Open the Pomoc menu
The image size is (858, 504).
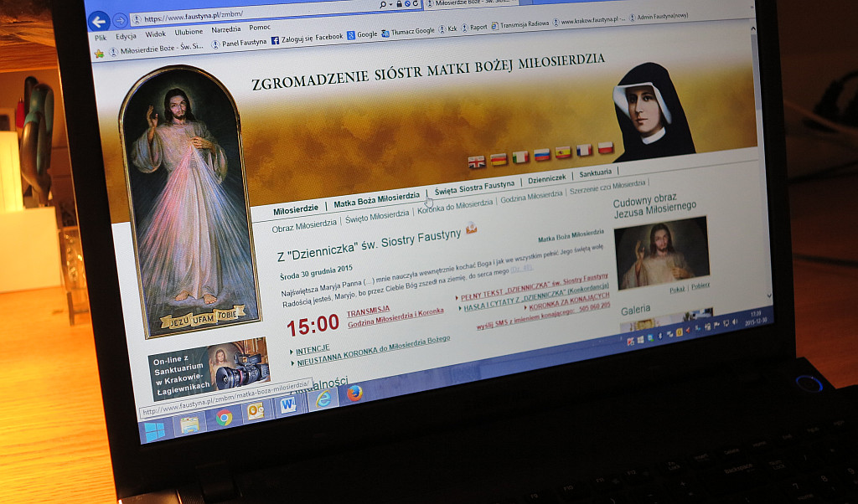tap(260, 27)
